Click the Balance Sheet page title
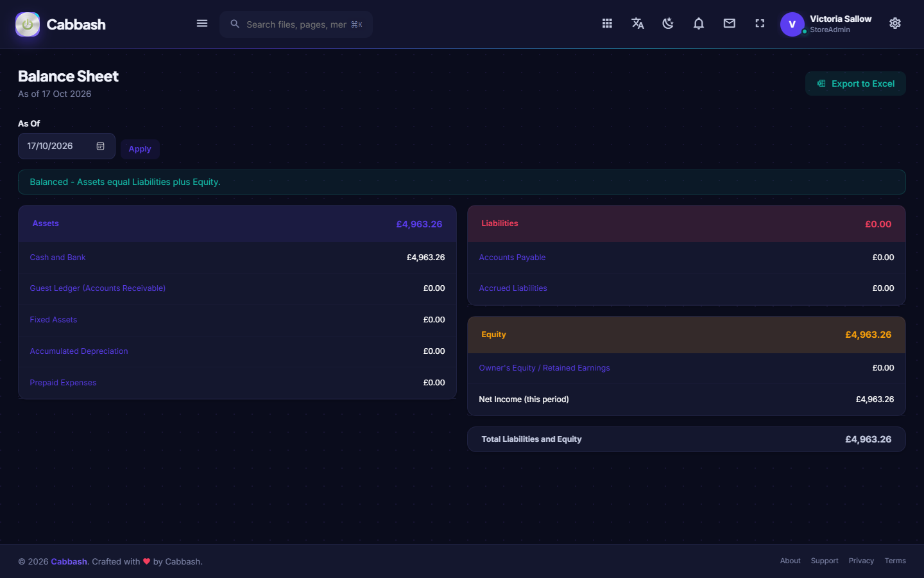924x578 pixels. pyautogui.click(x=68, y=76)
